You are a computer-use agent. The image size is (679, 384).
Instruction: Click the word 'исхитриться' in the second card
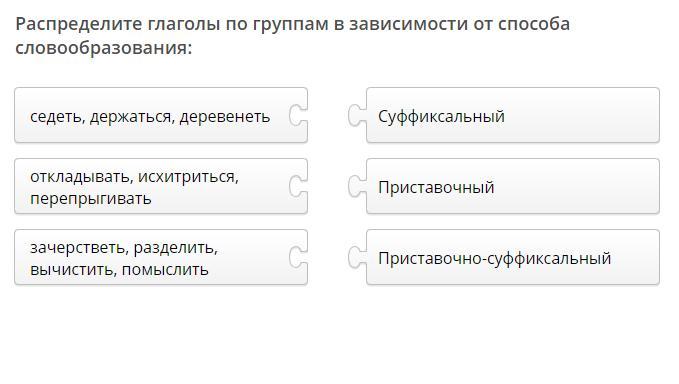coord(188,177)
